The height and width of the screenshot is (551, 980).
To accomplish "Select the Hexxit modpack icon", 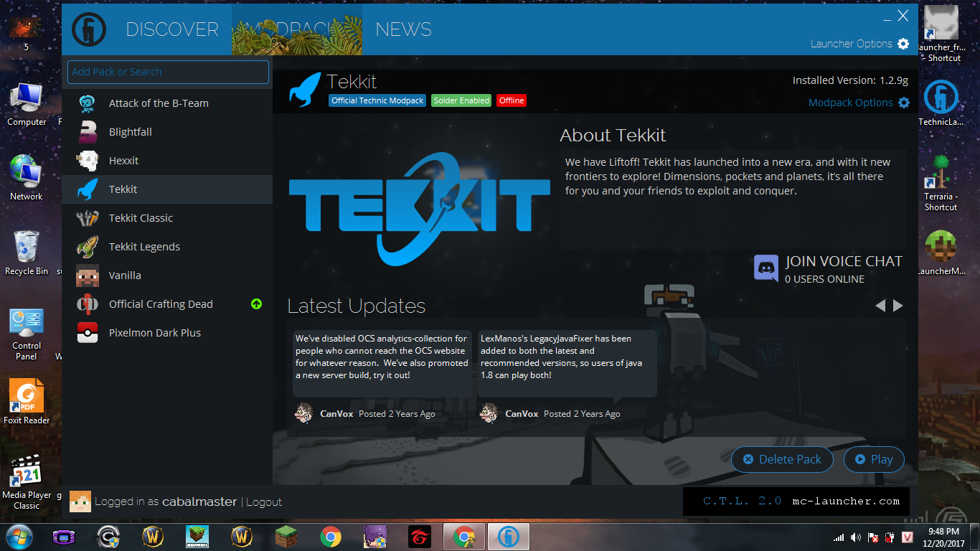I will tap(87, 160).
